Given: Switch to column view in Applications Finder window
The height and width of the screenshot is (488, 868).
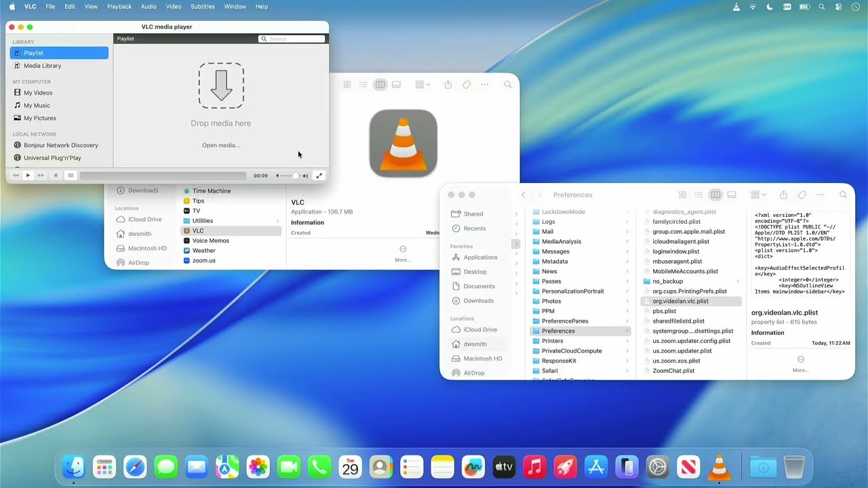Looking at the screenshot, I should click(380, 85).
